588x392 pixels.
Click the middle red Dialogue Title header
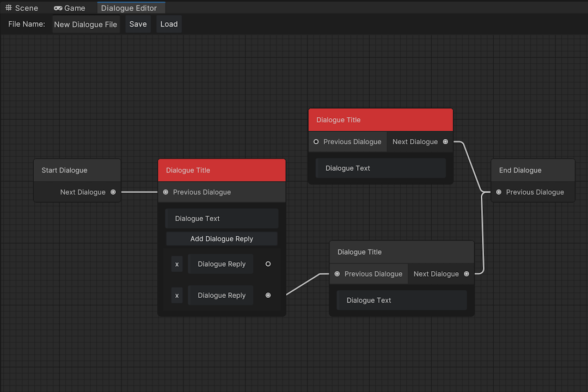pos(222,170)
